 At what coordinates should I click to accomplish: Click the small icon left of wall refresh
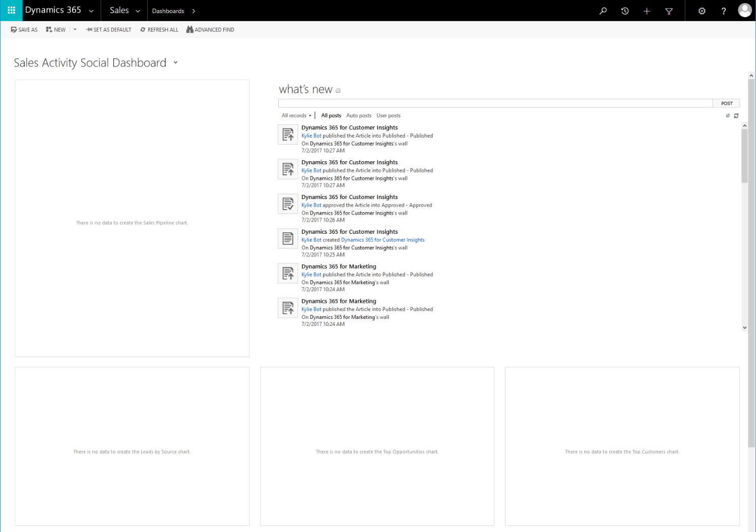coord(728,116)
